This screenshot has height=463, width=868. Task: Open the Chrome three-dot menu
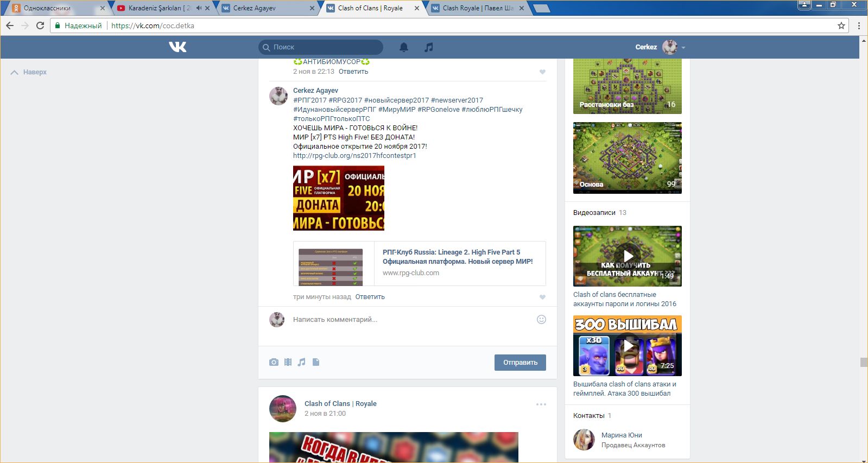[859, 26]
